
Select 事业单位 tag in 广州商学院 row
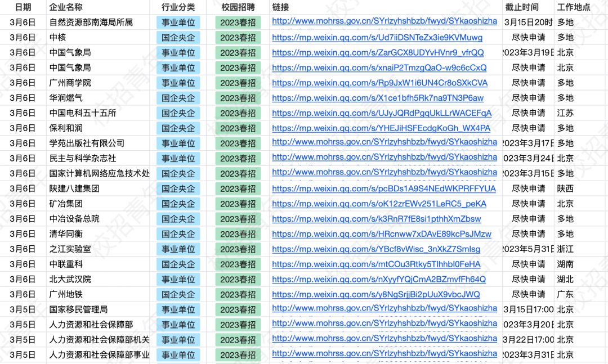(178, 83)
